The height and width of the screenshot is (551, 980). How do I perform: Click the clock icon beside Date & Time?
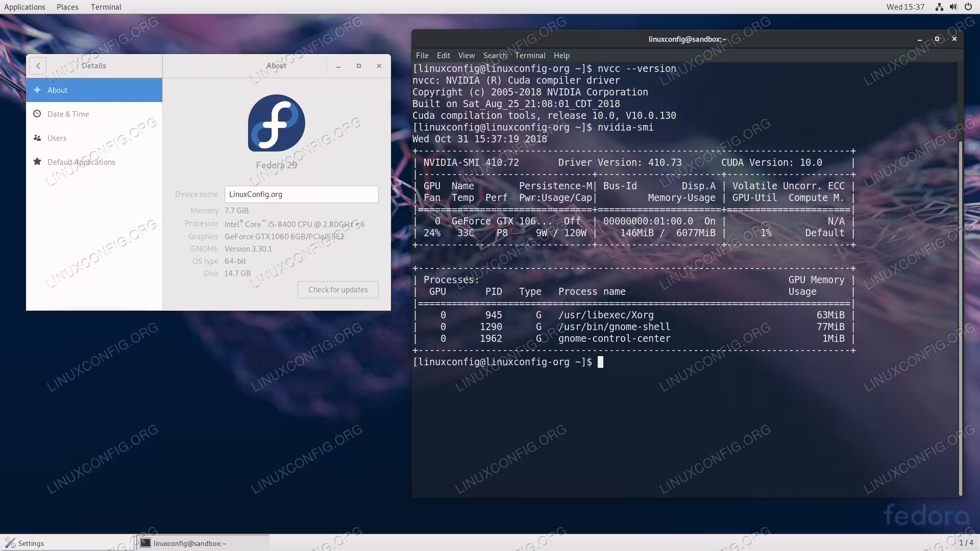click(37, 114)
